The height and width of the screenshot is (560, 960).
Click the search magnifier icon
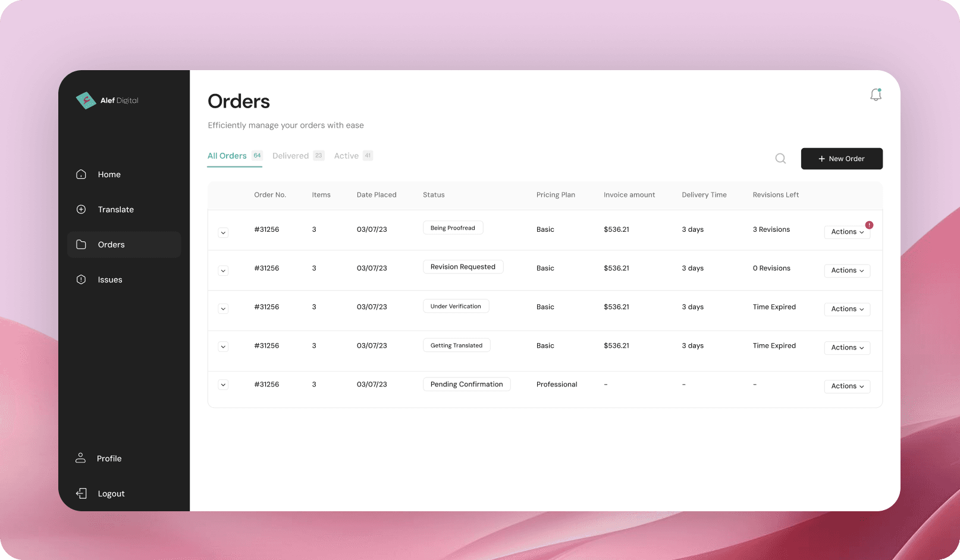point(780,159)
